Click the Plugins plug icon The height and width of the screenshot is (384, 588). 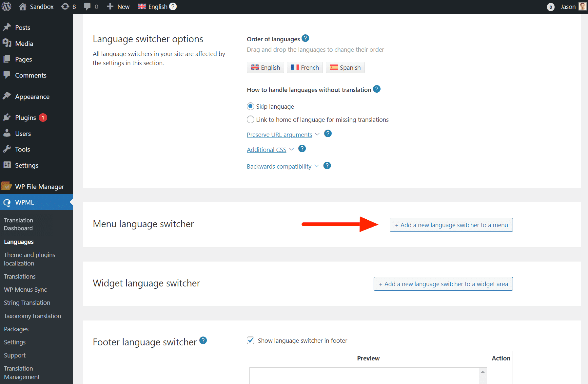tap(7, 117)
